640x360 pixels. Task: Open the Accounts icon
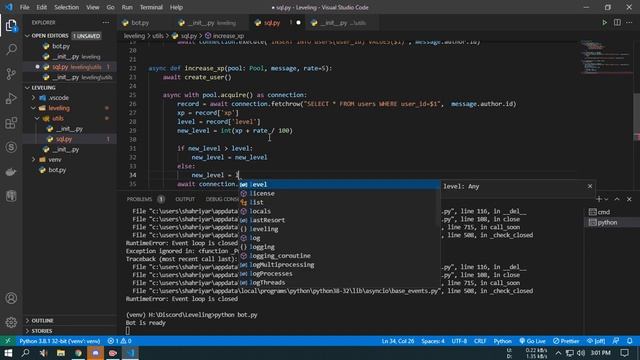[x=11, y=298]
